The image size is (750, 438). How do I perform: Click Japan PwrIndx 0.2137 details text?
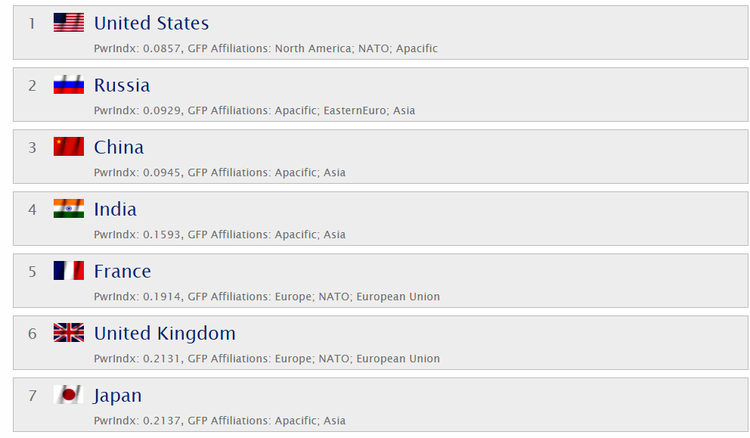pos(219,420)
